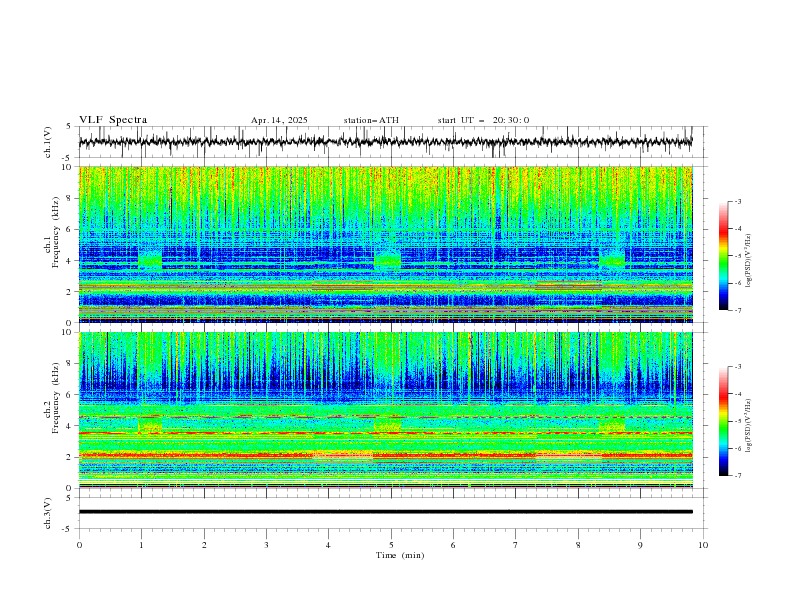Click the "8" tick on the time axis
Viewport: 792px width, 612px height.
(x=578, y=545)
